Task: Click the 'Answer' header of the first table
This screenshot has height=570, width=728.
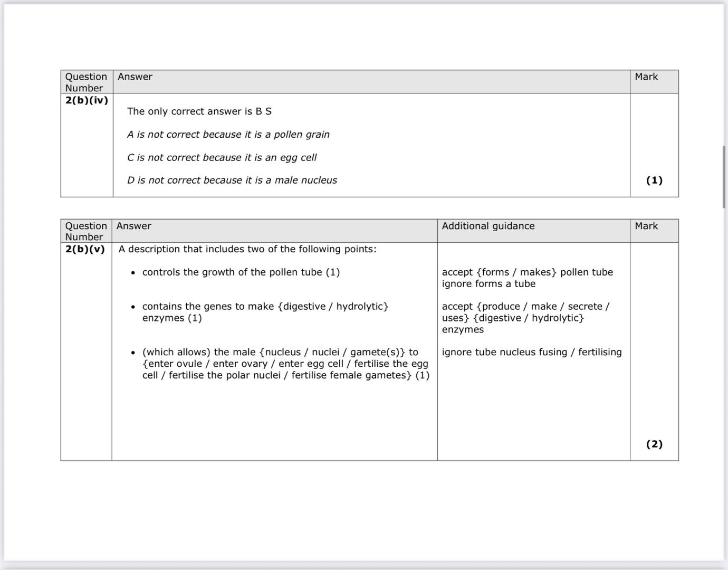Action: [135, 77]
